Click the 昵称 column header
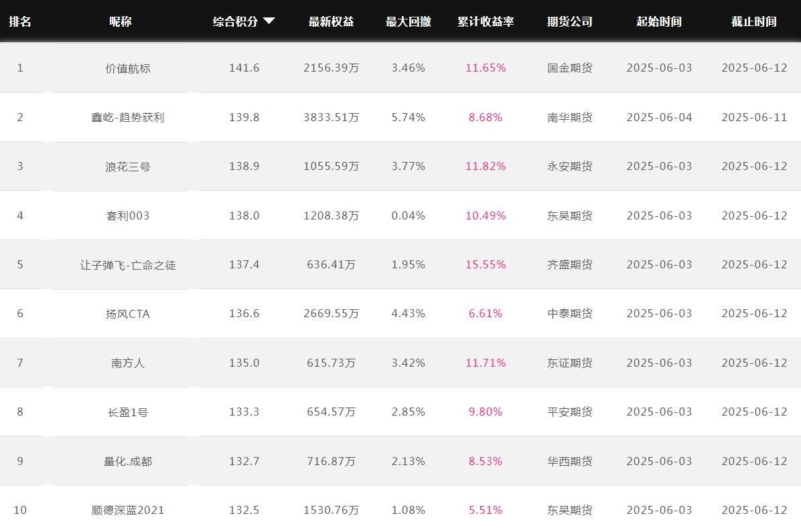Screen dimensions: 801x532 tap(121, 21)
